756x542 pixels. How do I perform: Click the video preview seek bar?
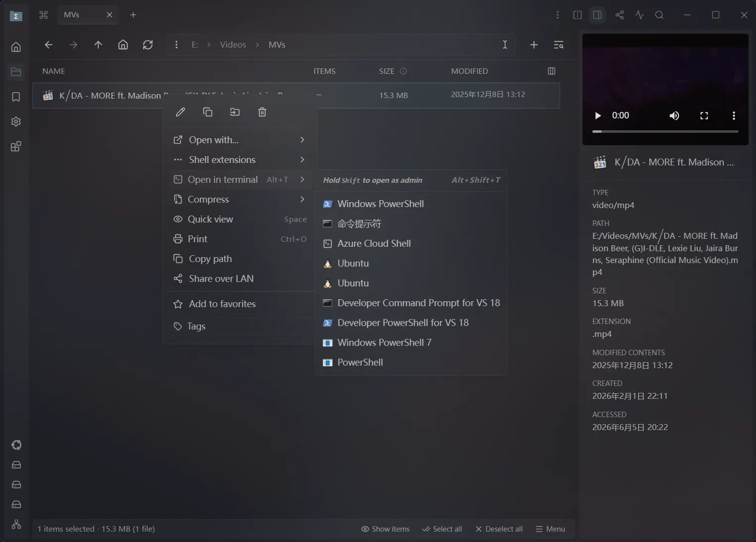tap(665, 131)
